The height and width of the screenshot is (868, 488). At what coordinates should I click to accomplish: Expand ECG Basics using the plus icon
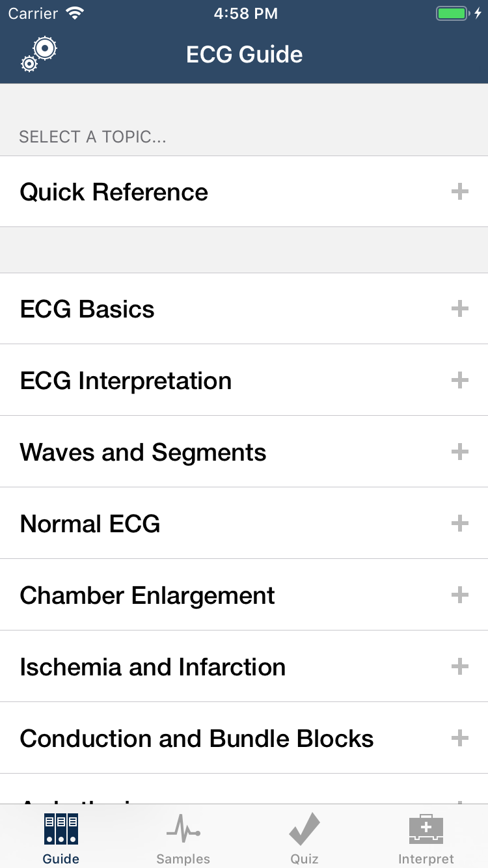click(x=460, y=308)
